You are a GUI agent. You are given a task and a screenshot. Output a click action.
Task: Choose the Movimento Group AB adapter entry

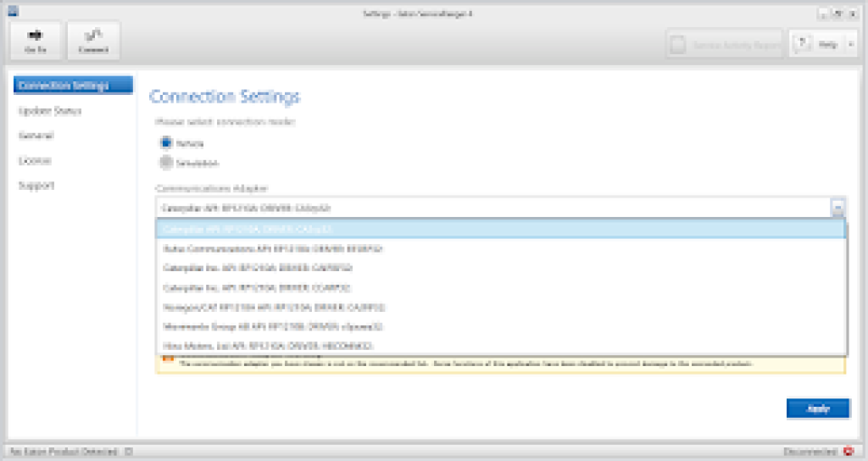(501, 326)
